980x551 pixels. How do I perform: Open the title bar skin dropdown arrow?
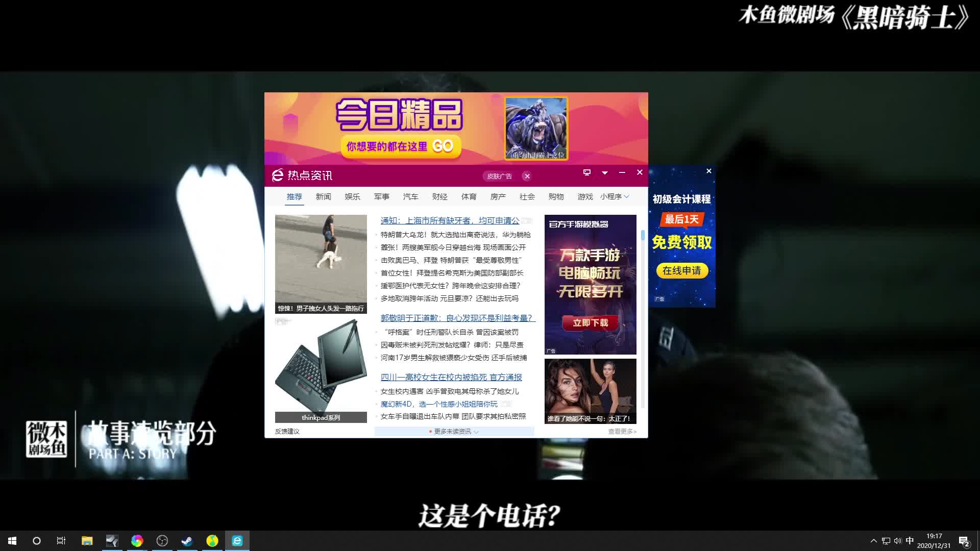[x=605, y=173]
